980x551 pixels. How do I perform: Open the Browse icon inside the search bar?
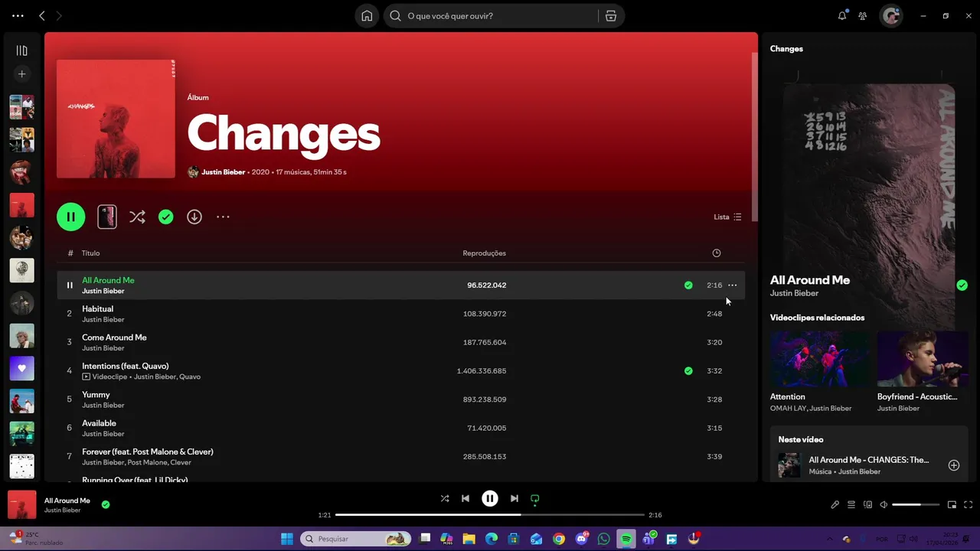click(611, 15)
